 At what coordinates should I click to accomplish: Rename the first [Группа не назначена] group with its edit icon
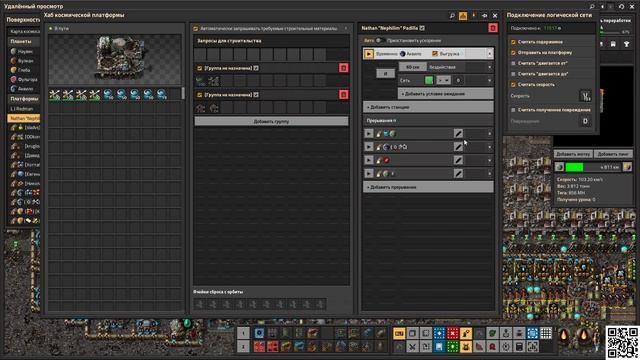pyautogui.click(x=256, y=68)
